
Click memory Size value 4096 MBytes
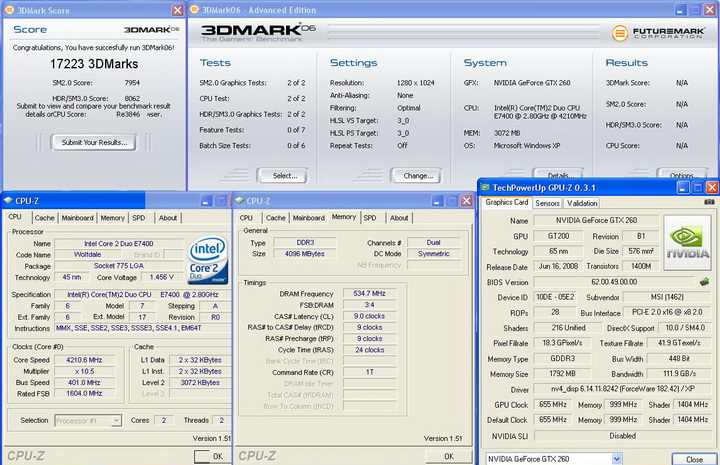[x=305, y=254]
